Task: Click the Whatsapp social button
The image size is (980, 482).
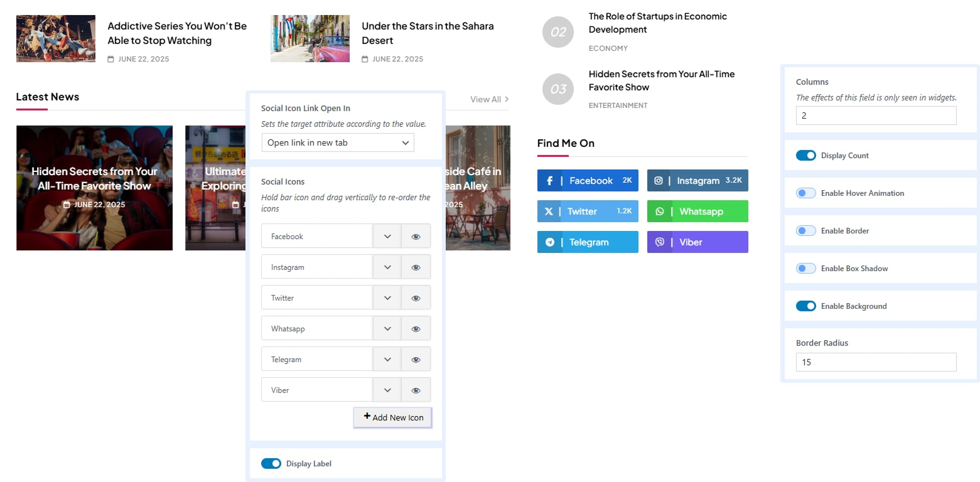Action: point(697,212)
